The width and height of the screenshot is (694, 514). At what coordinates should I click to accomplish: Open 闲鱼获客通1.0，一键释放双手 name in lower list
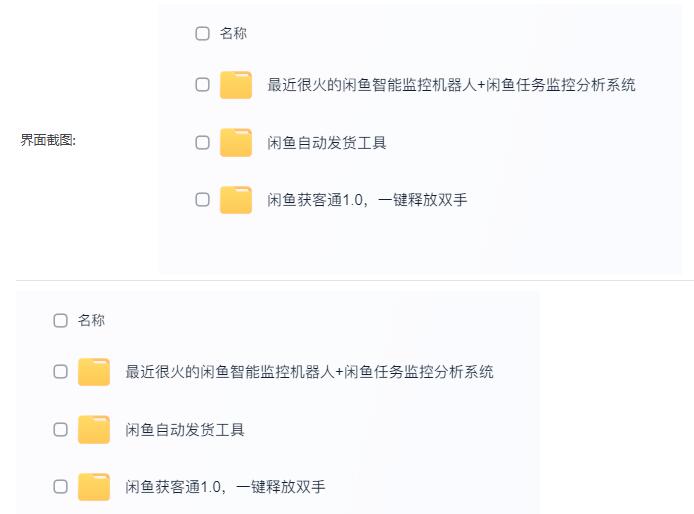pos(225,487)
